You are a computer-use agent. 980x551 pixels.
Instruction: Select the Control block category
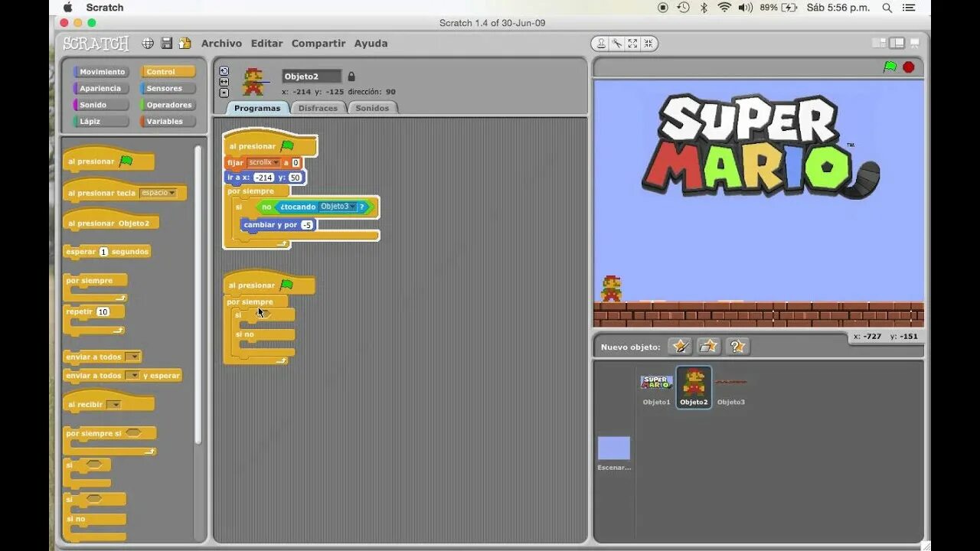point(168,72)
